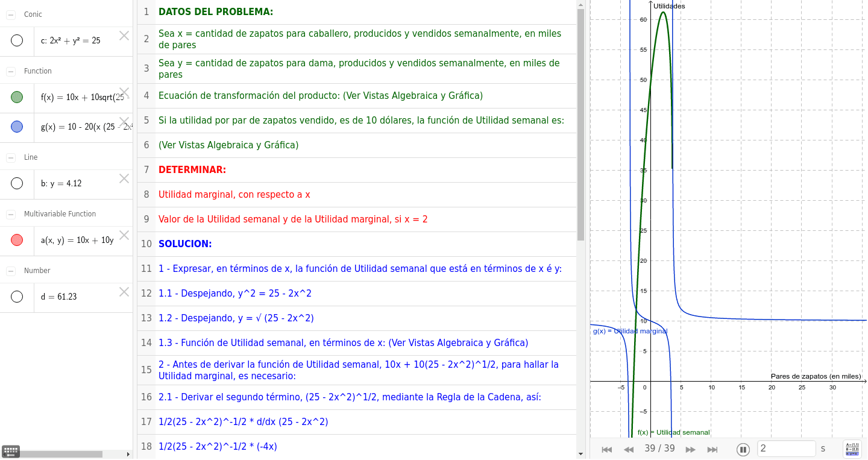The width and height of the screenshot is (868, 460).
Task: Delete number d with its X icon
Action: click(124, 292)
